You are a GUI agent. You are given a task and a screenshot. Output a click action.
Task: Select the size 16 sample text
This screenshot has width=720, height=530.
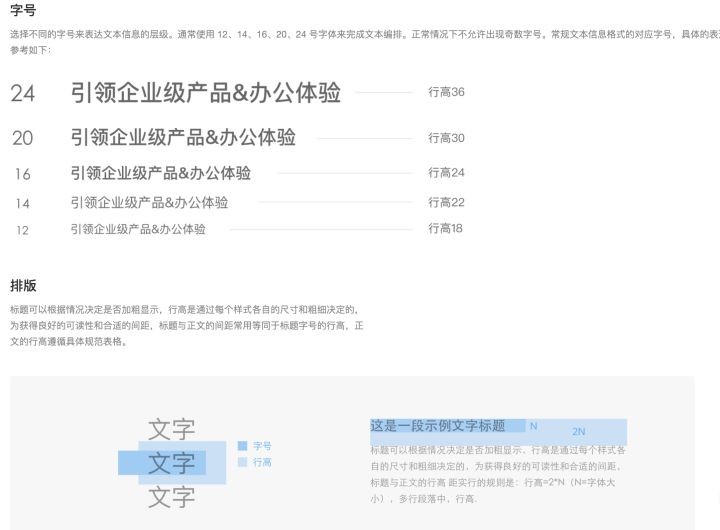click(160, 173)
